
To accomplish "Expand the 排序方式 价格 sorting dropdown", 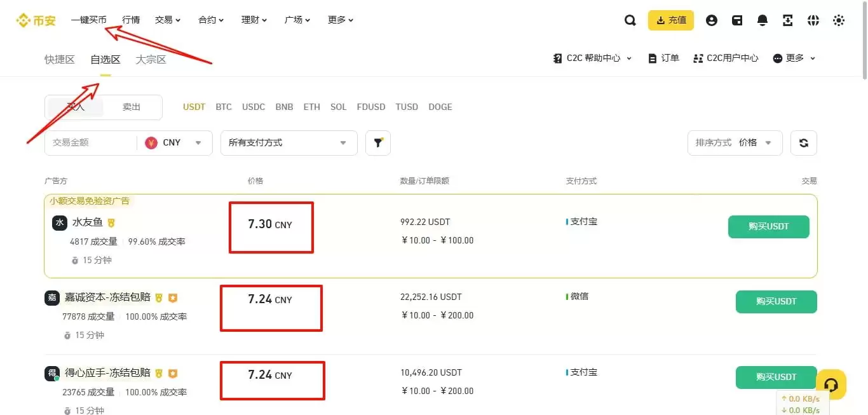I will click(x=735, y=142).
